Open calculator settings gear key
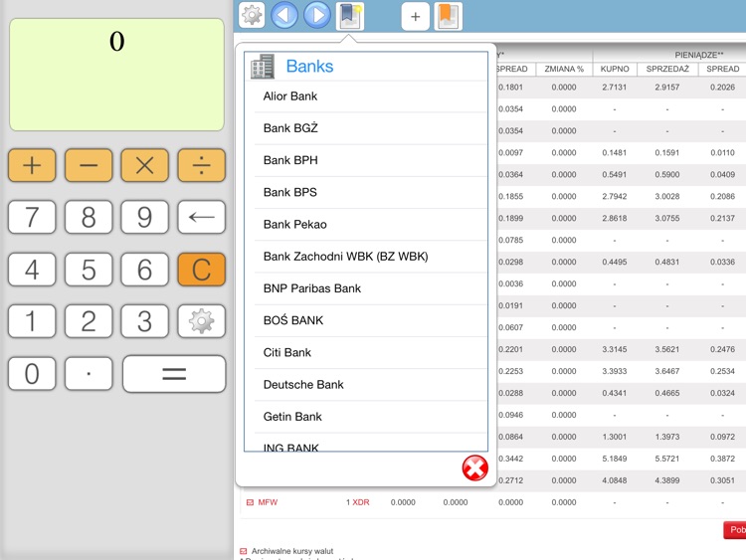Viewport: 746px width, 560px height. pyautogui.click(x=201, y=321)
